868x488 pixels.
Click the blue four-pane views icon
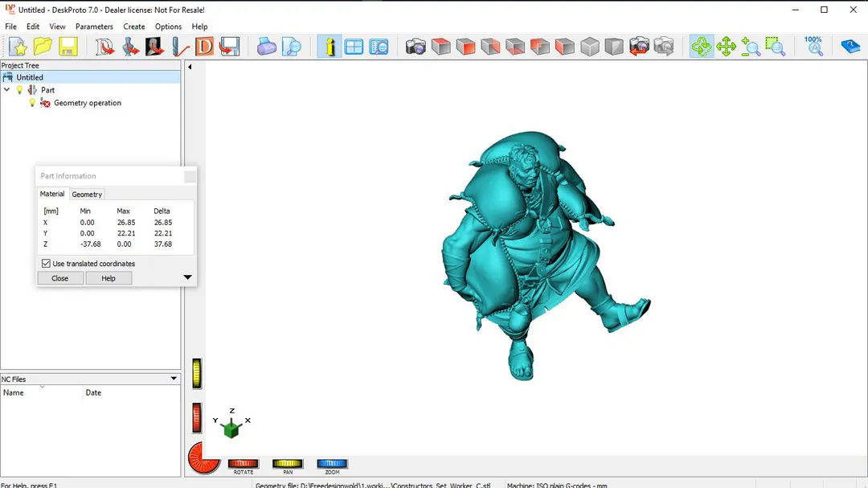354,47
